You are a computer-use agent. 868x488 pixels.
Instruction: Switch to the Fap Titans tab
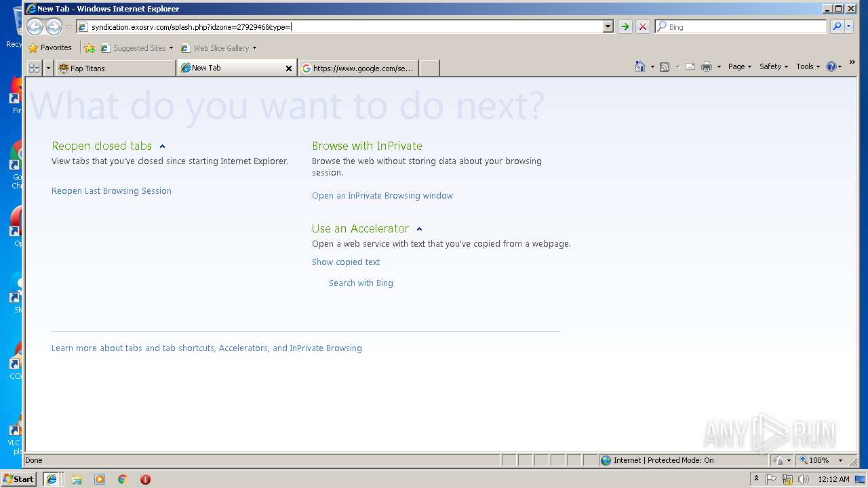click(x=115, y=68)
